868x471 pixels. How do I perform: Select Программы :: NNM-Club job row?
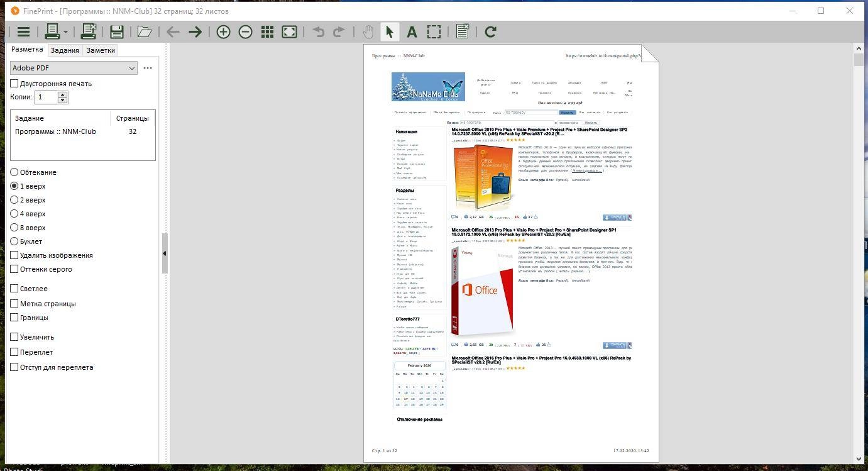tap(82, 131)
